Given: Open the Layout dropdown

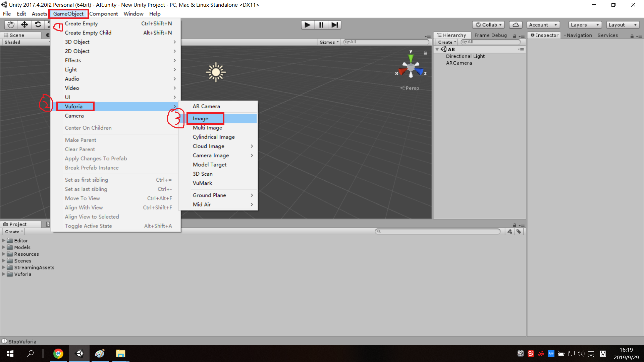Looking at the screenshot, I should pos(623,24).
